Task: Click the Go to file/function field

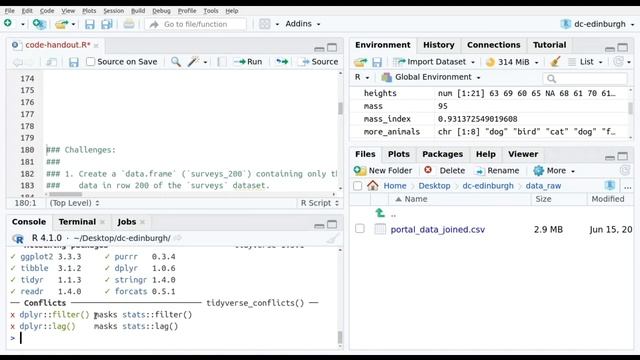Action: click(x=196, y=24)
